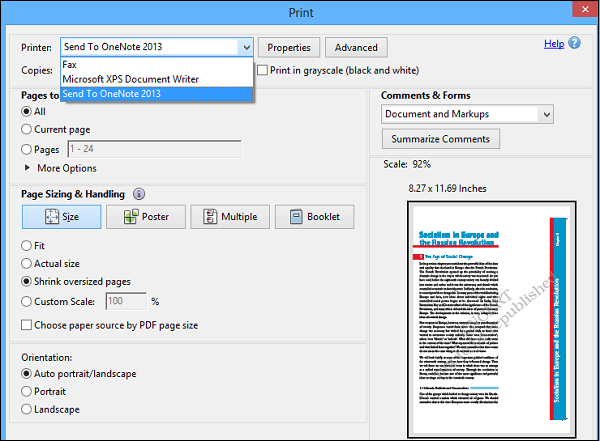Enable Print in grayscale checkbox
The width and height of the screenshot is (600, 441).
pyautogui.click(x=262, y=70)
